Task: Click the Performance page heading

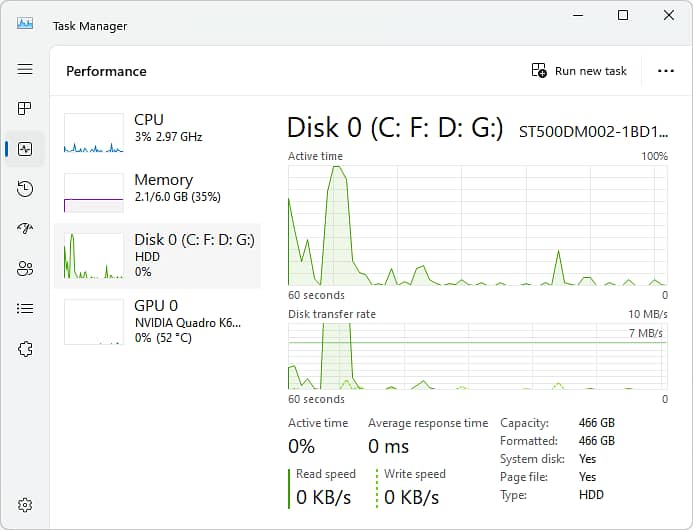Action: click(106, 71)
